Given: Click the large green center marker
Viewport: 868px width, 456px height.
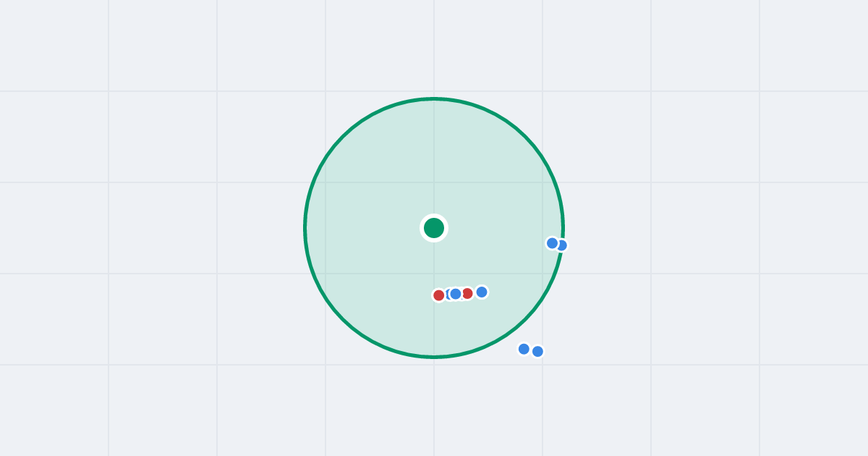Looking at the screenshot, I should tap(434, 228).
